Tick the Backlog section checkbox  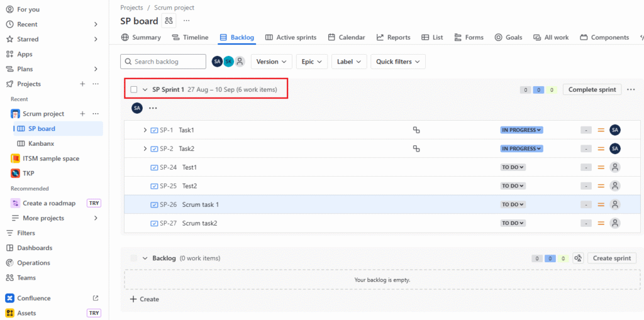pyautogui.click(x=134, y=258)
